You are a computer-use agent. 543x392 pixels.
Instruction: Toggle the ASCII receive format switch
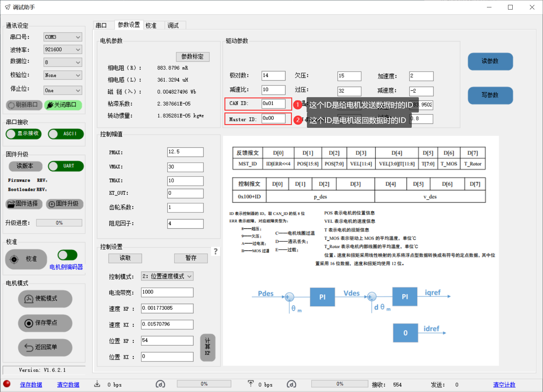point(66,134)
